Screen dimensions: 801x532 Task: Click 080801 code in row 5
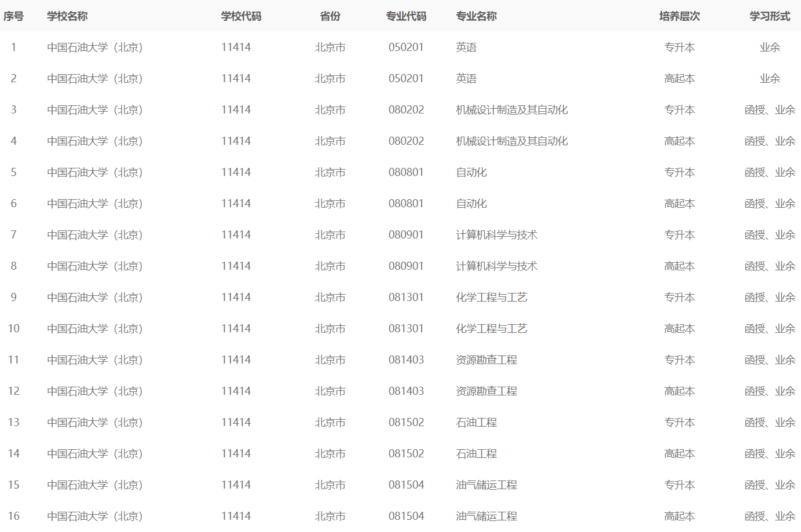[406, 173]
